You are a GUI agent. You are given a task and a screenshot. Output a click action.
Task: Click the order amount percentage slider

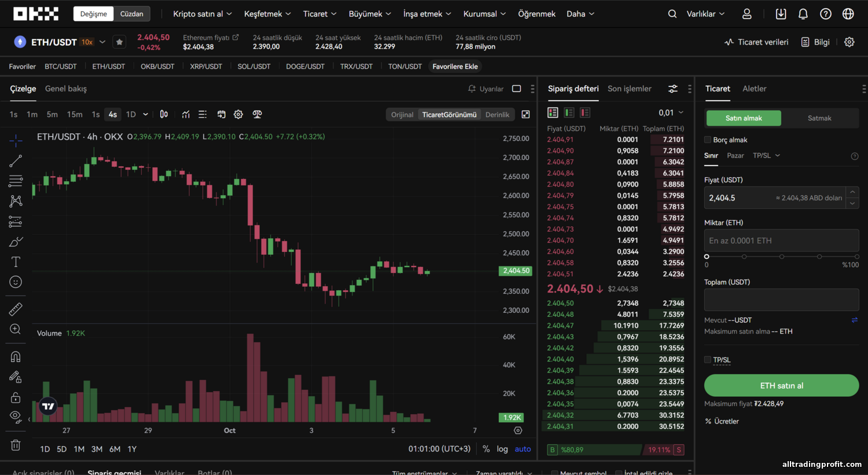coord(781,256)
